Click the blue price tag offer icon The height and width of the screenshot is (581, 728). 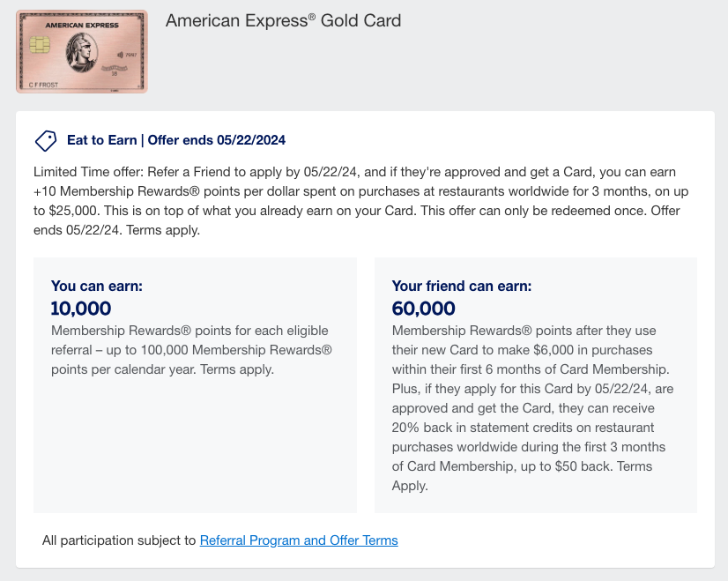pyautogui.click(x=44, y=140)
